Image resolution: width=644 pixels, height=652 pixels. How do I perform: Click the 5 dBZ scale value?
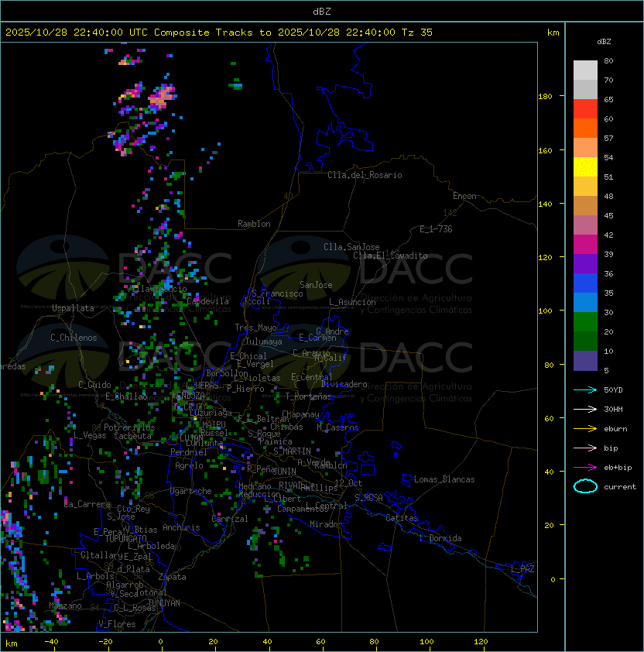(606, 370)
